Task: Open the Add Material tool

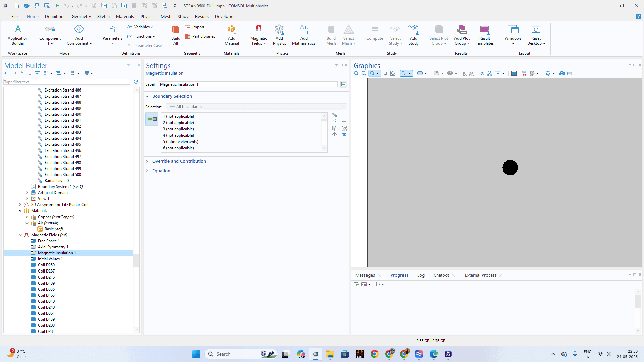Action: coord(232,35)
